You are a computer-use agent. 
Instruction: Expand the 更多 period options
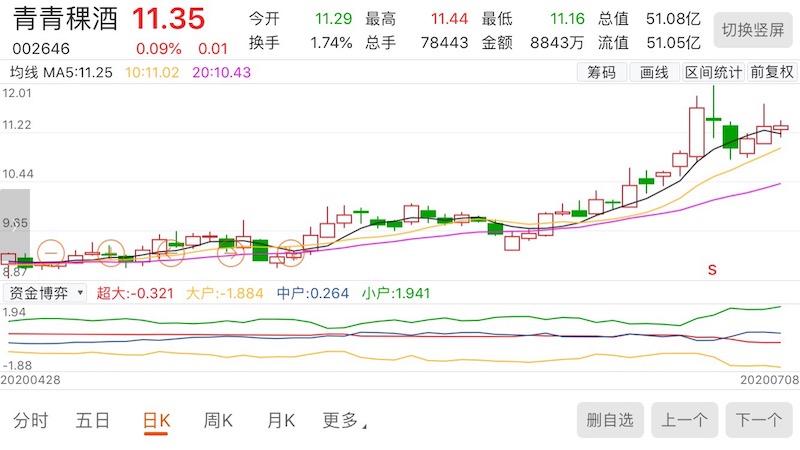pyautogui.click(x=344, y=420)
